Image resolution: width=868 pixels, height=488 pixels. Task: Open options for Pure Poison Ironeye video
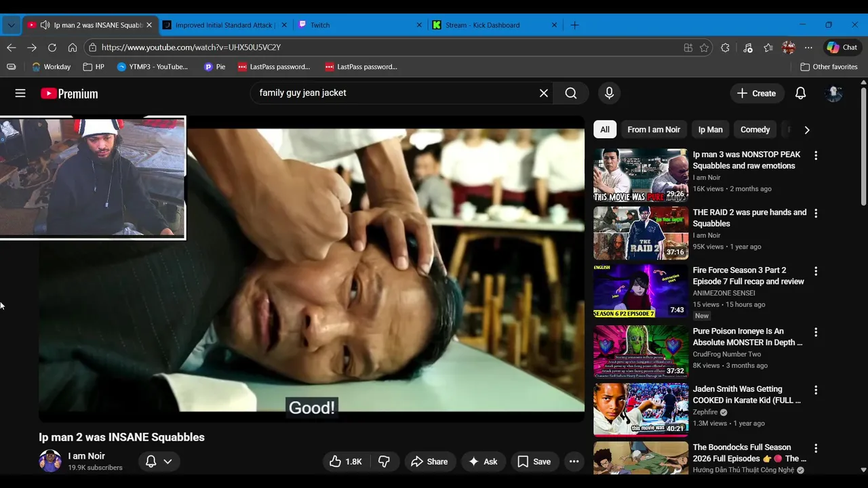pyautogui.click(x=816, y=332)
